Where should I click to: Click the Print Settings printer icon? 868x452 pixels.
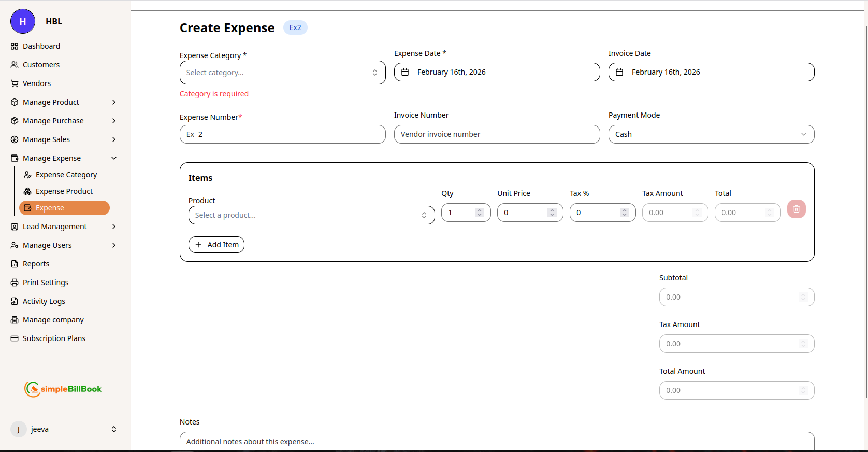(15, 282)
